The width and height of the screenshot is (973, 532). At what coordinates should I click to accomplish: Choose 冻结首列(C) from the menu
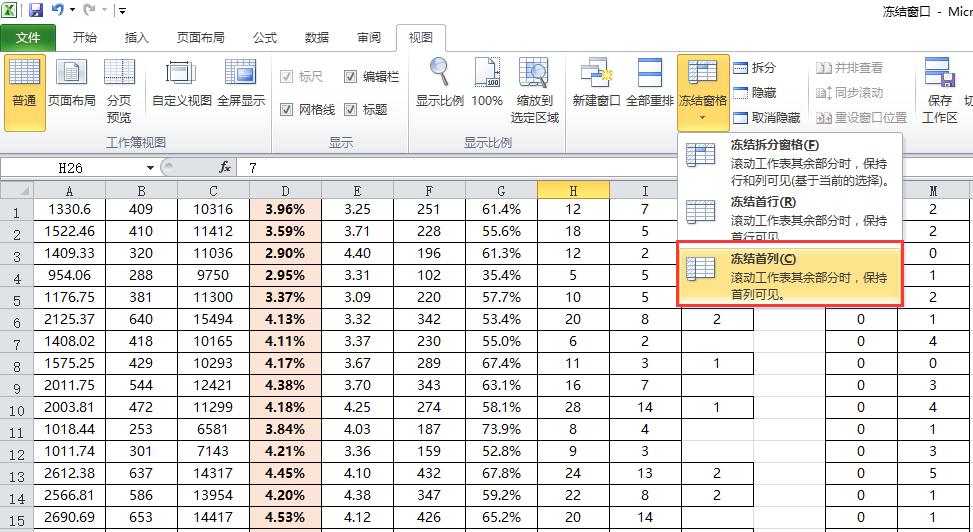pos(789,276)
